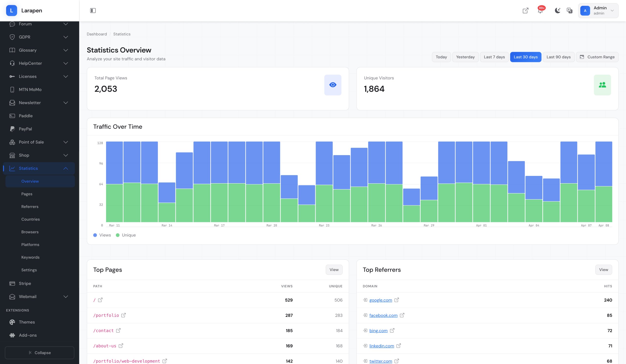Open the Referrers submenu item
Viewport: 626px width, 364px height.
pos(30,206)
